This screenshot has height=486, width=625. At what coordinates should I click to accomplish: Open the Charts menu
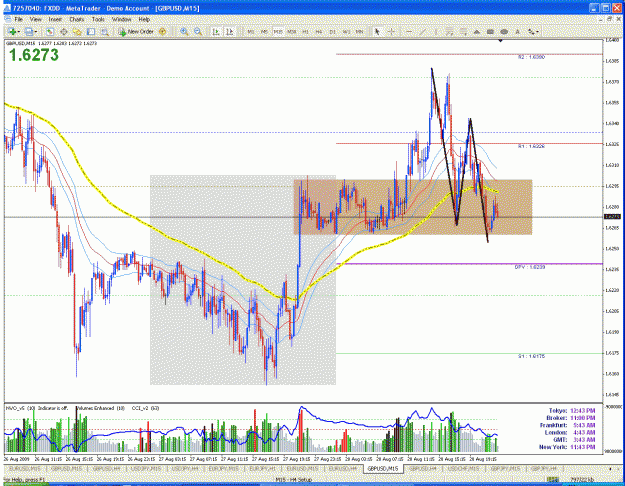77,19
